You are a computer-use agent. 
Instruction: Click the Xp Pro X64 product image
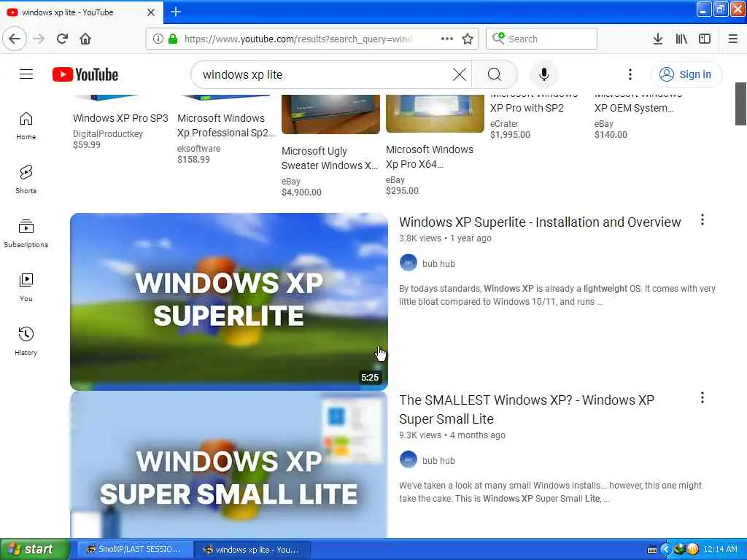point(435,113)
